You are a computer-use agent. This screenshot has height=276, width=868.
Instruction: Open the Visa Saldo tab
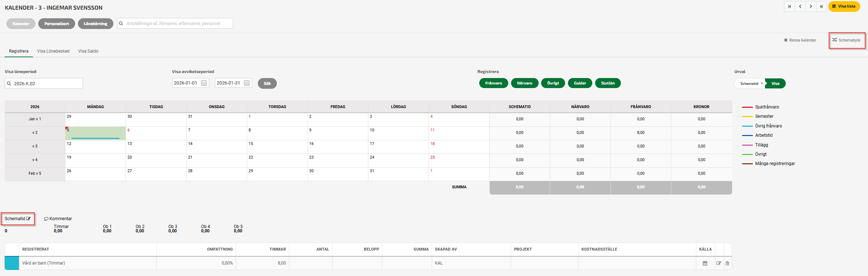click(x=88, y=51)
